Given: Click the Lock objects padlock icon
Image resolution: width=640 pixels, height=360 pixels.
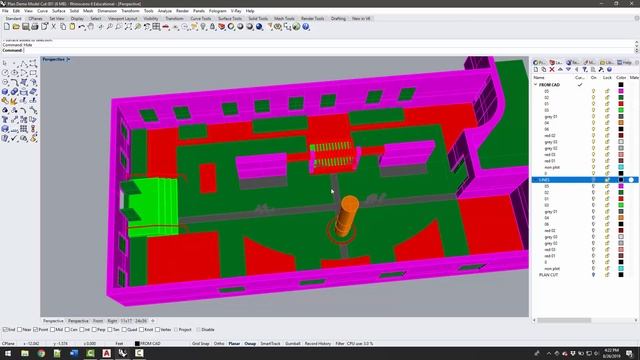Looking at the screenshot, I should 212,27.
